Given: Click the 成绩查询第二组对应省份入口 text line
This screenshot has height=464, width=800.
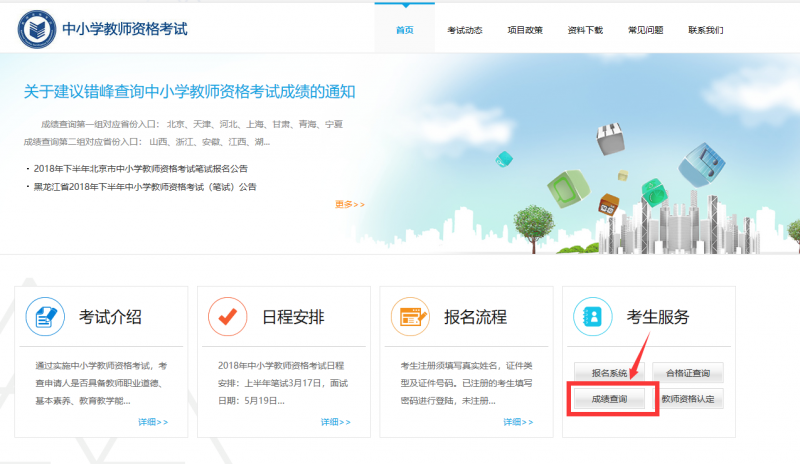Looking at the screenshot, I should [x=147, y=141].
